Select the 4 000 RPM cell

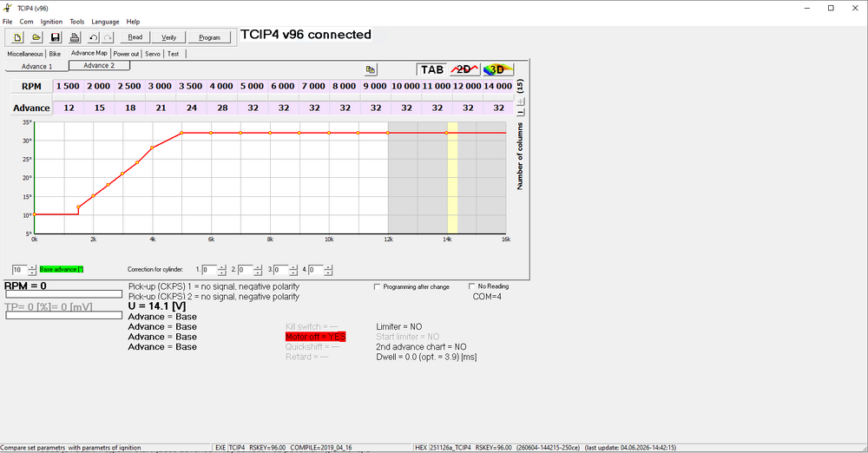click(221, 86)
